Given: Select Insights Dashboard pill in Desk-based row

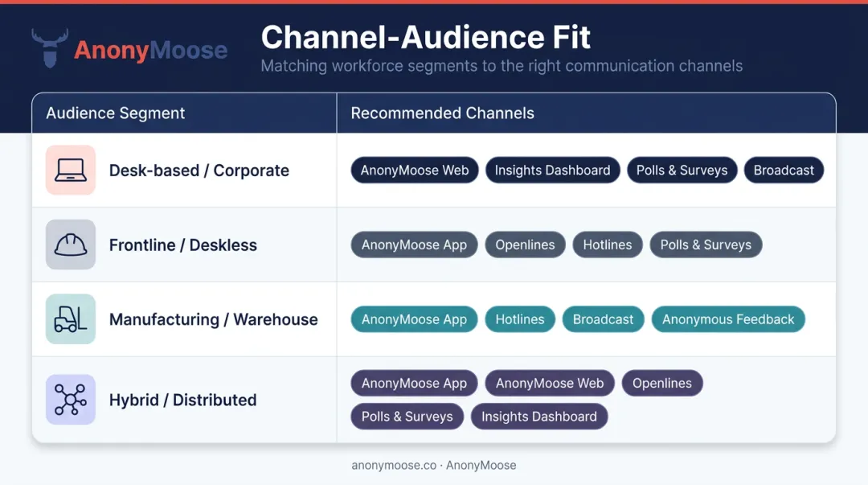Looking at the screenshot, I should coord(552,171).
